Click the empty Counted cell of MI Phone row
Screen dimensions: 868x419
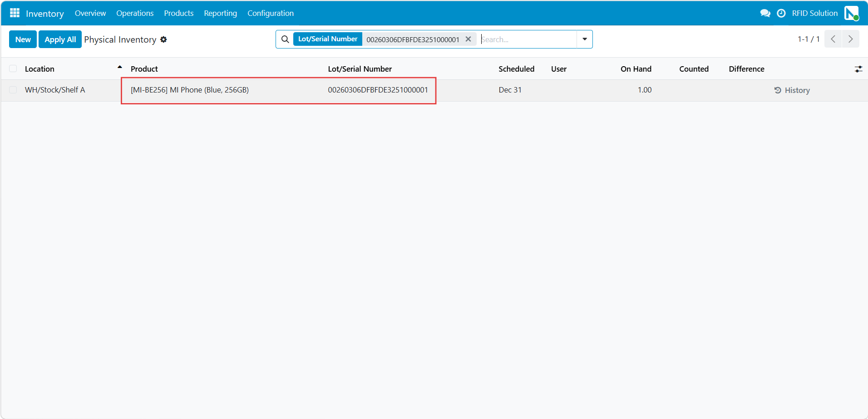[684, 90]
